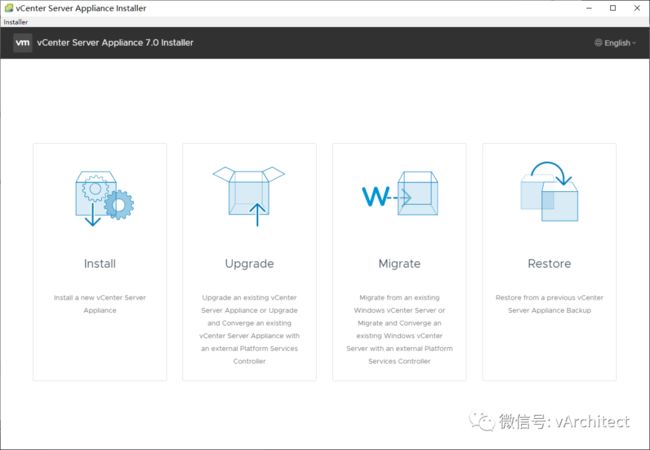Viewport: 650px width, 450px height.
Task: Click the Migrate W arrow box icon
Action: (x=400, y=194)
